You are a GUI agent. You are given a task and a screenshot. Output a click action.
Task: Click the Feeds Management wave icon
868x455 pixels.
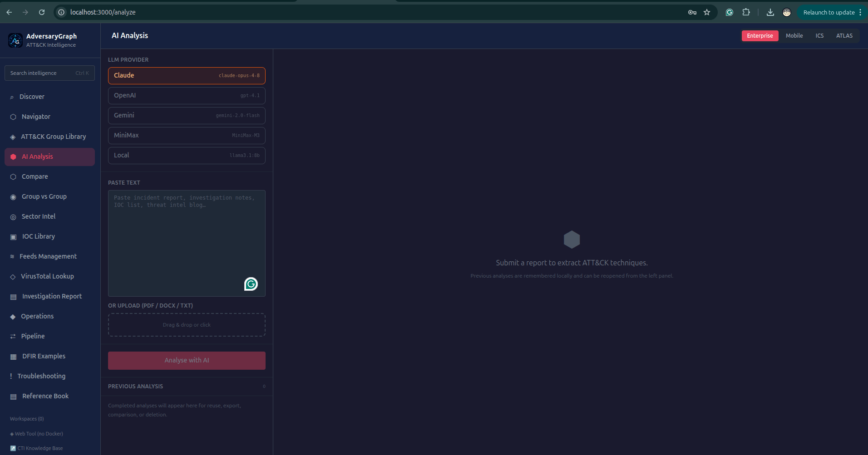(x=12, y=257)
